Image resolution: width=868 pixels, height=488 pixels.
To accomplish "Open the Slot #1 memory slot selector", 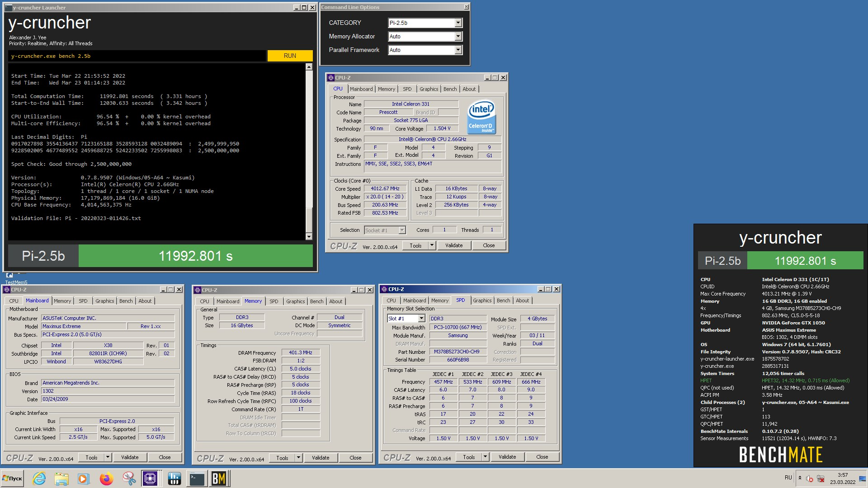I will coord(421,319).
